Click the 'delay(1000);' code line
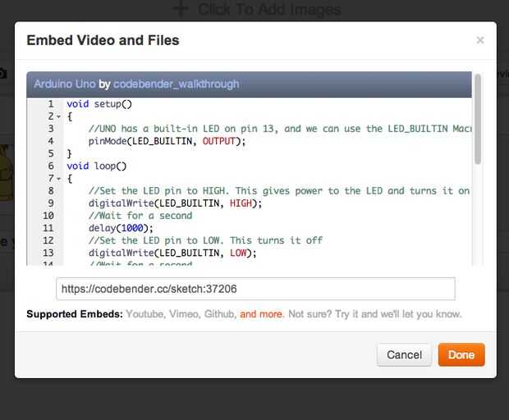This screenshot has height=420, width=509. point(121,228)
